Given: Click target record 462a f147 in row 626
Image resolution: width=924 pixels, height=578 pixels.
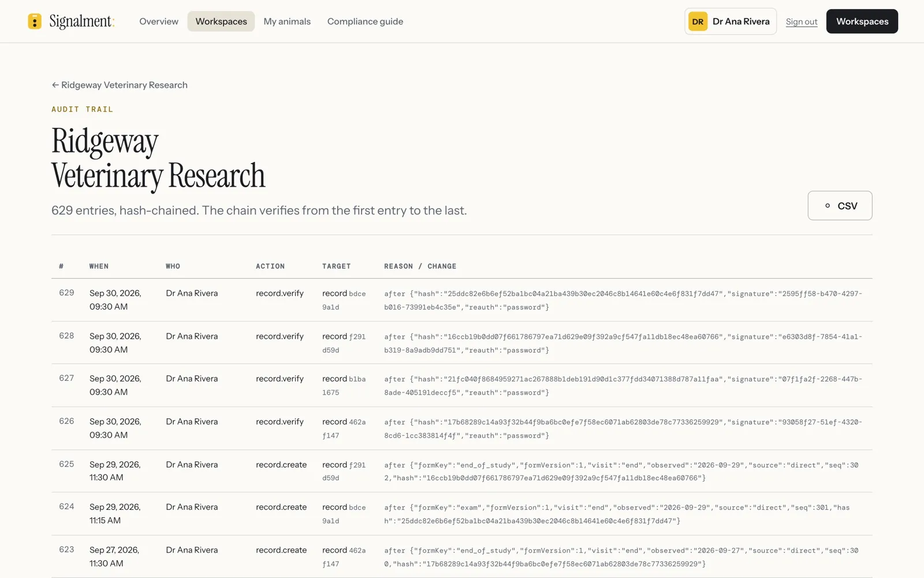Looking at the screenshot, I should [x=344, y=428].
